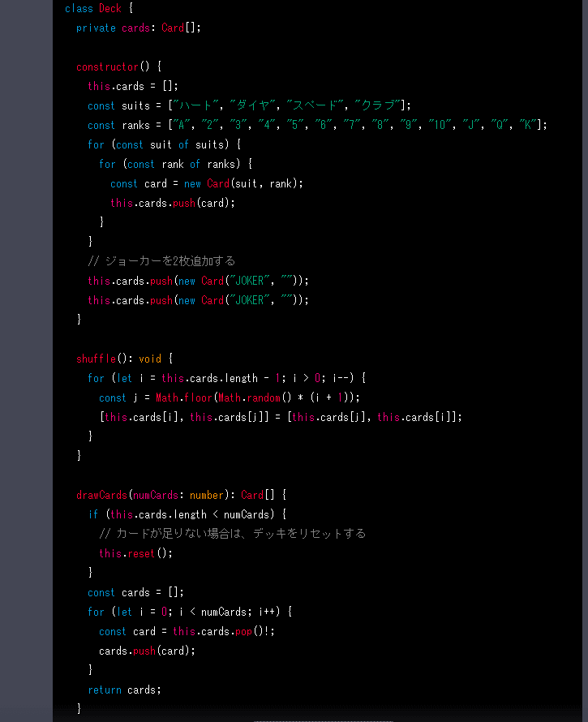Viewport: 588px width, 722px height.
Task: Click the "const ranks" declaration text
Action: [x=118, y=125]
